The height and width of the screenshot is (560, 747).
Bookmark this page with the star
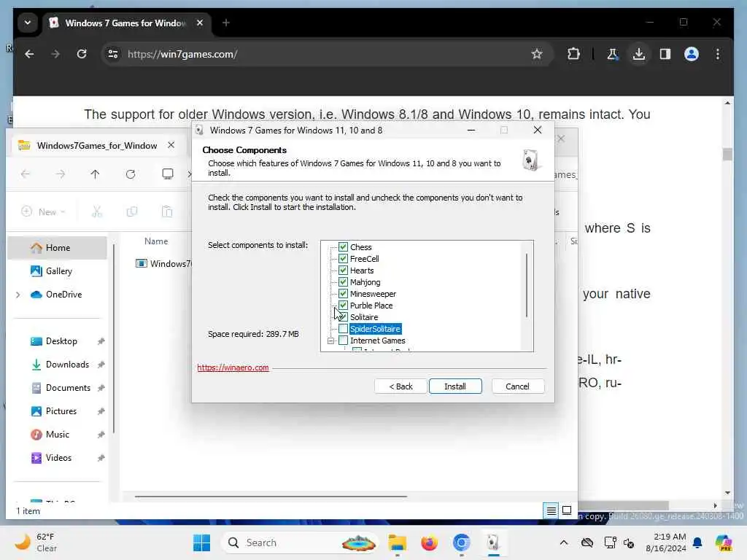pos(537,54)
